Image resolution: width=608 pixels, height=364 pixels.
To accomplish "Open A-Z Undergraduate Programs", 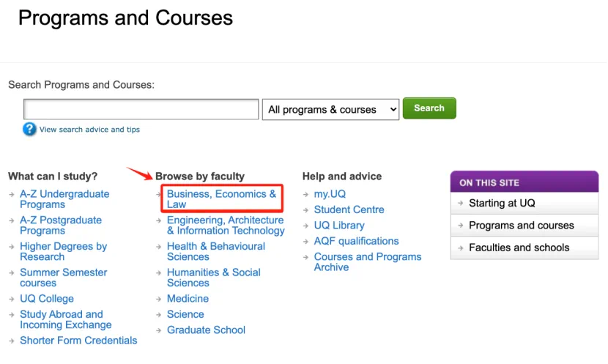I will tap(64, 199).
